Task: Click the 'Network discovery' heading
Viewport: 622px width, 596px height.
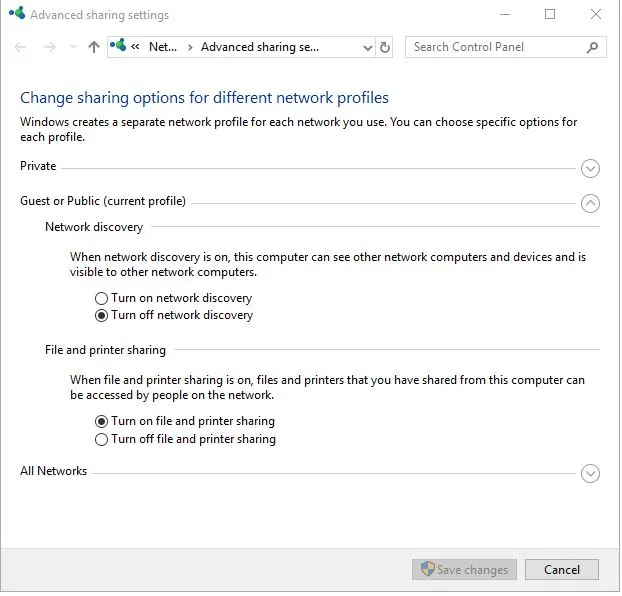Action: point(94,227)
